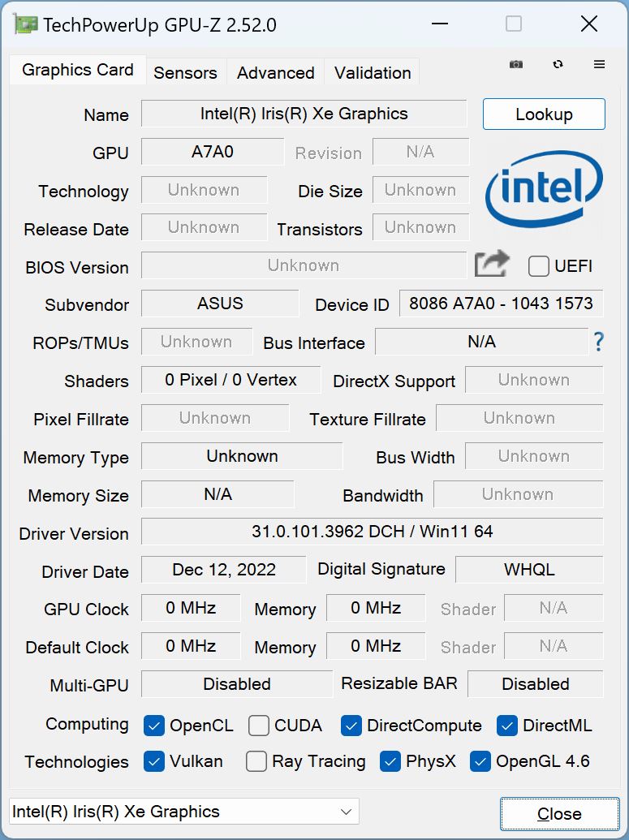Select the Validation tab
The width and height of the screenshot is (629, 840).
(372, 72)
